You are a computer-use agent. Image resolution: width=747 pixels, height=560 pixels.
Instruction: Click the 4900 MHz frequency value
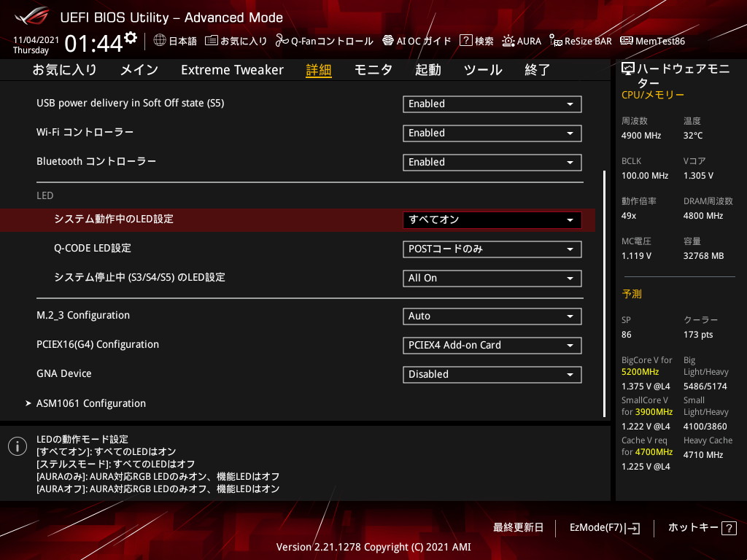pyautogui.click(x=640, y=136)
